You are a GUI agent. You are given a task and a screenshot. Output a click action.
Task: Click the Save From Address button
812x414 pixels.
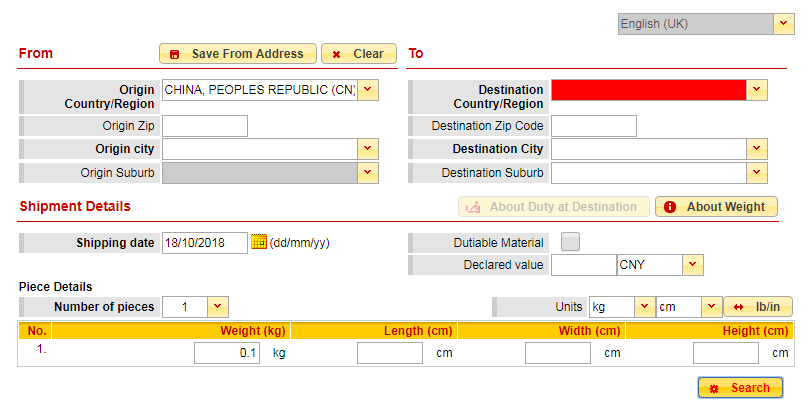238,54
